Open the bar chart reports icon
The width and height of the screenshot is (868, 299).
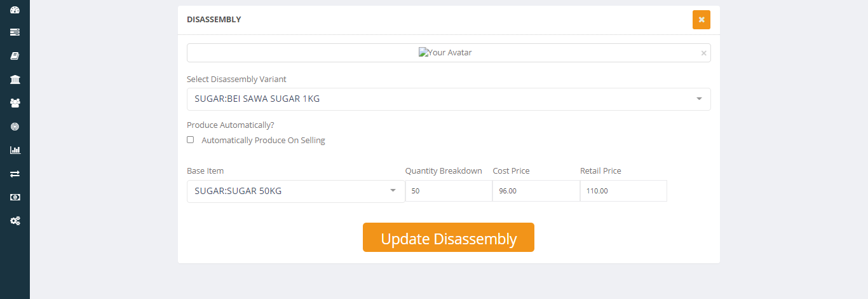coord(15,150)
